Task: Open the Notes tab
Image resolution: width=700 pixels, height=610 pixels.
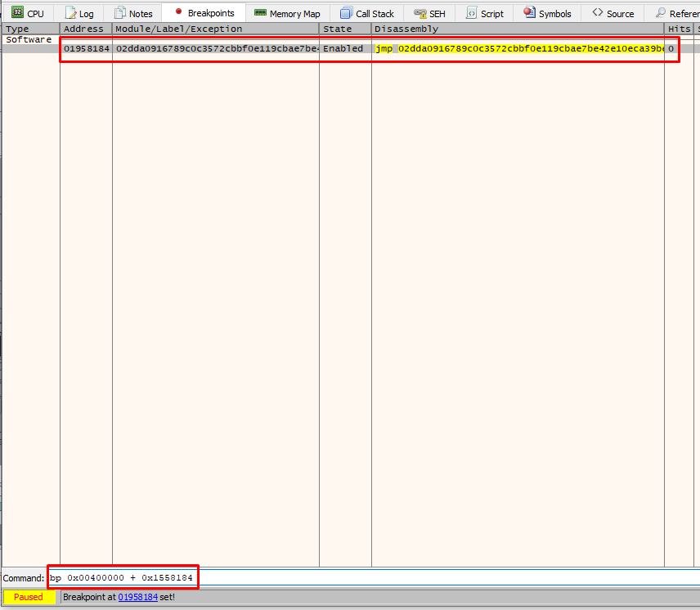Action: tap(133, 13)
